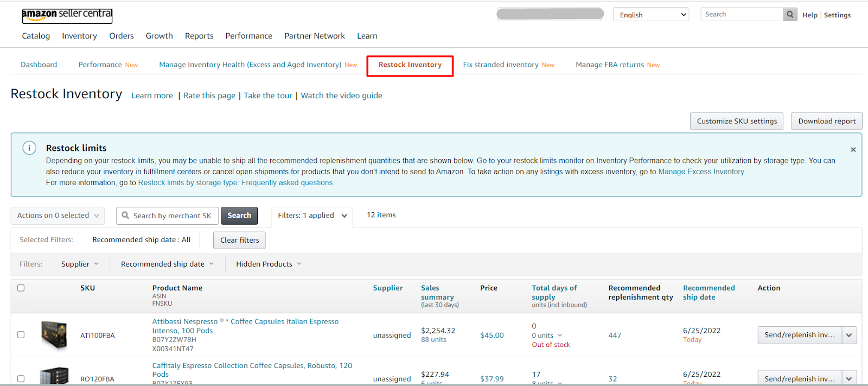The width and height of the screenshot is (868, 386).
Task: Click the ATI100FBA product thumbnail
Action: pos(54,335)
